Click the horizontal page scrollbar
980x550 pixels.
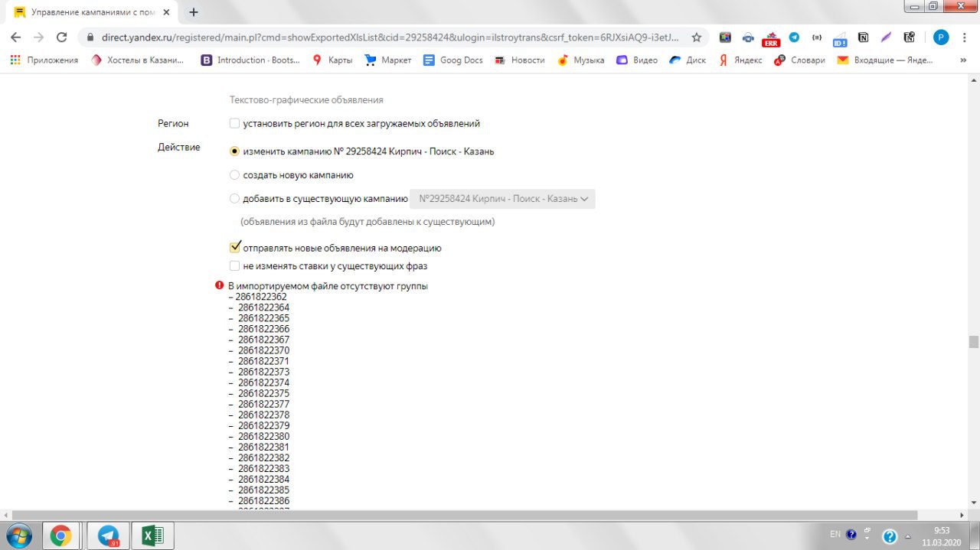click(x=465, y=515)
